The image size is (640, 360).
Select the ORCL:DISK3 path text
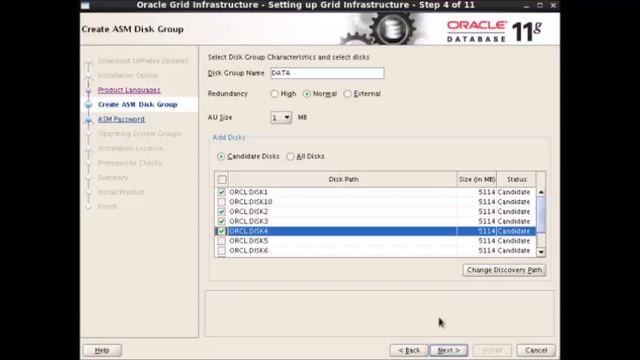(x=248, y=221)
